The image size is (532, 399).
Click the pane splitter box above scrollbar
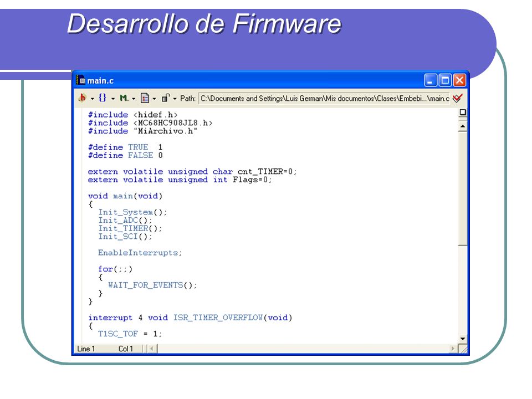tap(462, 112)
